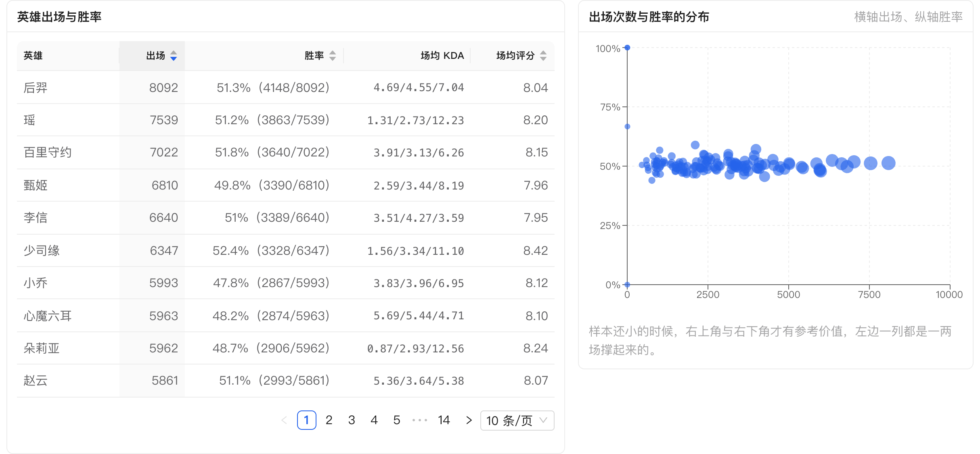Viewport: 980px width, 454px height.
Task: Select hero name 朵莉亚
Action: pyautogui.click(x=42, y=348)
